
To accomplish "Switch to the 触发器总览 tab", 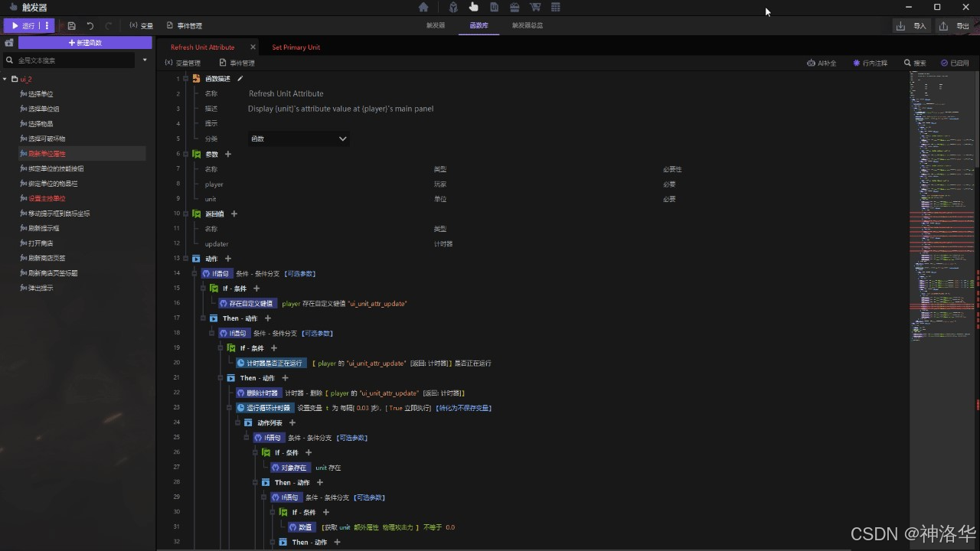I will point(528,25).
